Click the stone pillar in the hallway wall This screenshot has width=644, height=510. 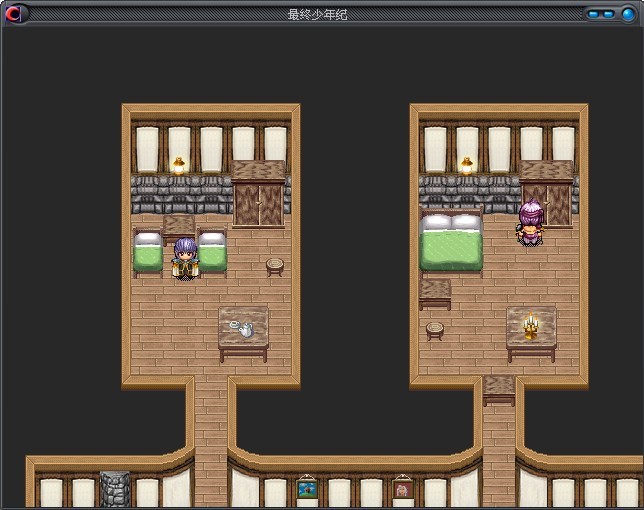click(115, 489)
